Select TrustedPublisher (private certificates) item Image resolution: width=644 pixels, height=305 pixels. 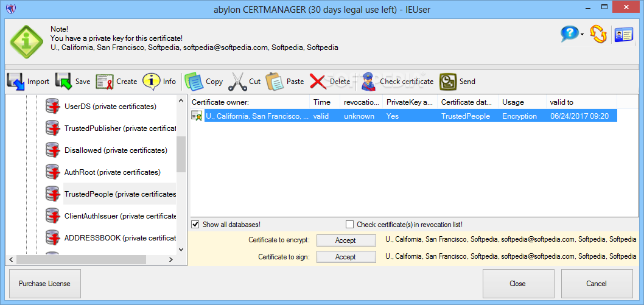point(121,128)
